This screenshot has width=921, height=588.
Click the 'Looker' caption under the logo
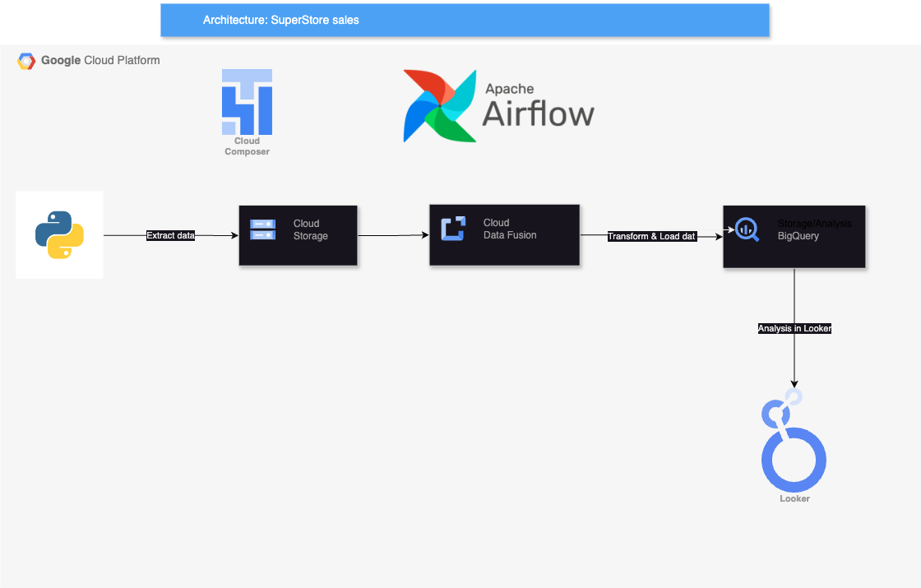(x=794, y=498)
